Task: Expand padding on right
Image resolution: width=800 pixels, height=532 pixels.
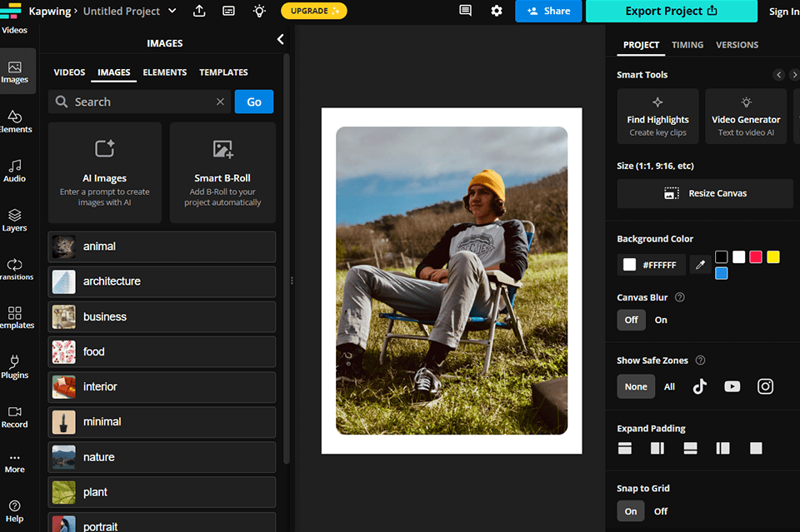Action: [657, 448]
